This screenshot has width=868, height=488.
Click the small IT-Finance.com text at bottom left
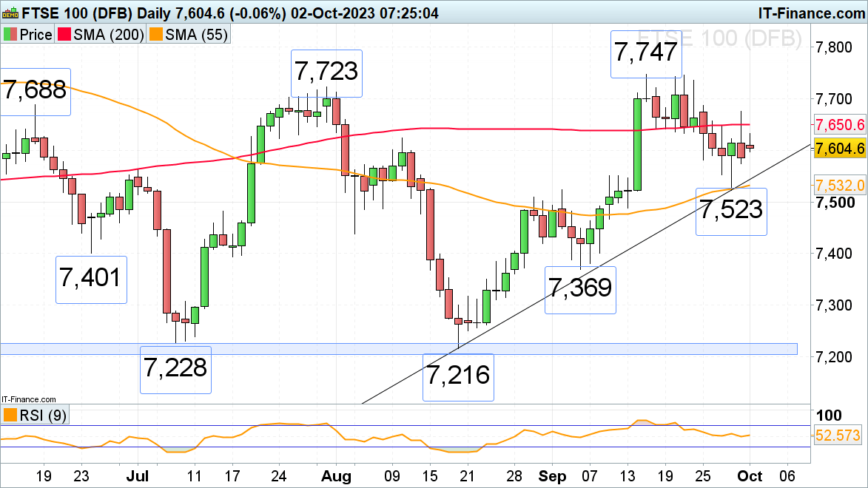tap(29, 399)
